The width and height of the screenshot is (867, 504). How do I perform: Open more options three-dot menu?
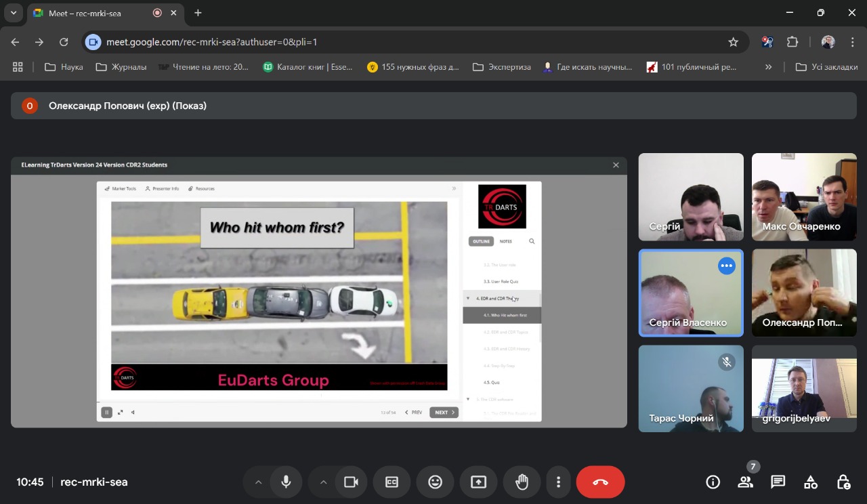pos(558,482)
